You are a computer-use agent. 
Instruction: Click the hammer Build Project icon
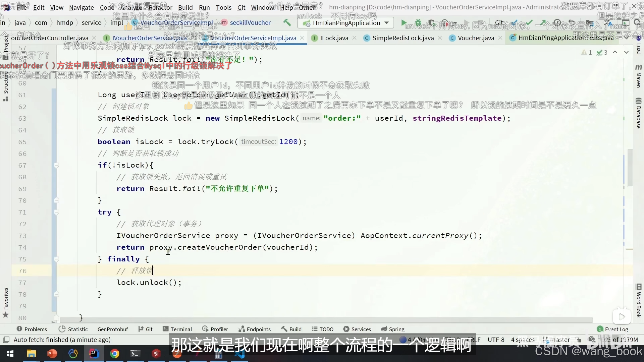click(x=287, y=22)
